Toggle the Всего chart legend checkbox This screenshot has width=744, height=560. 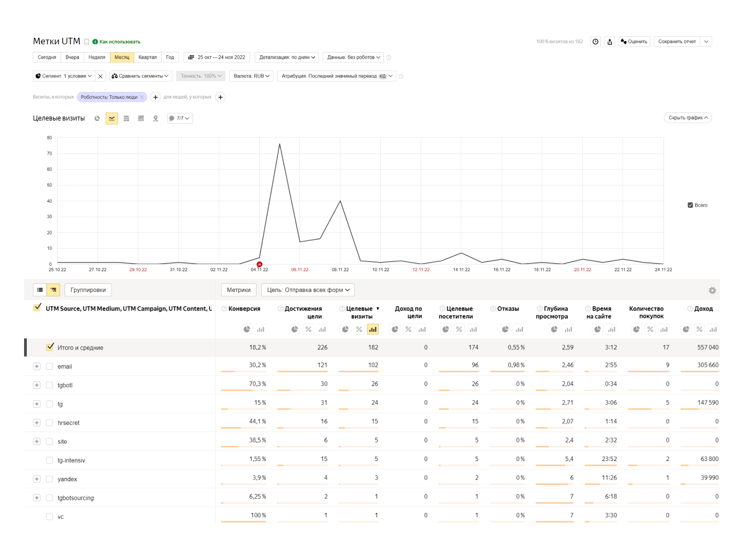pos(690,206)
